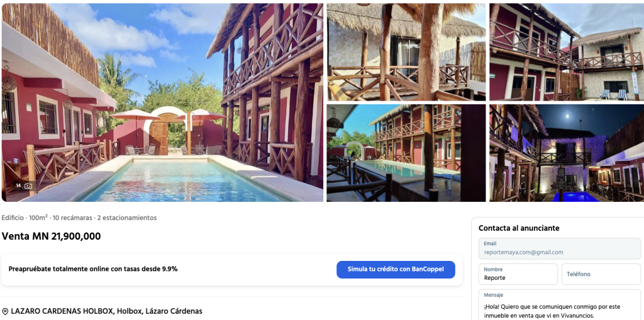Image resolution: width=644 pixels, height=320 pixels.
Task: View the night-time moonlit courtyard photo
Action: click(566, 153)
